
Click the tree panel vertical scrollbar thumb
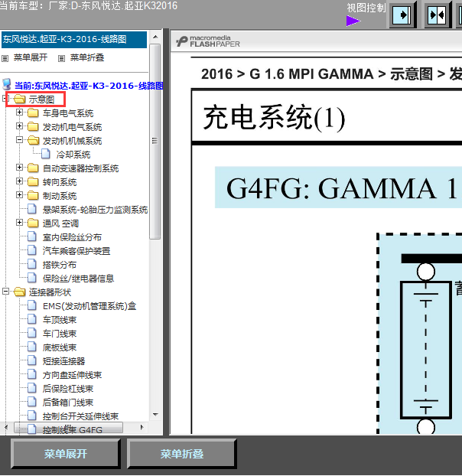point(155,142)
